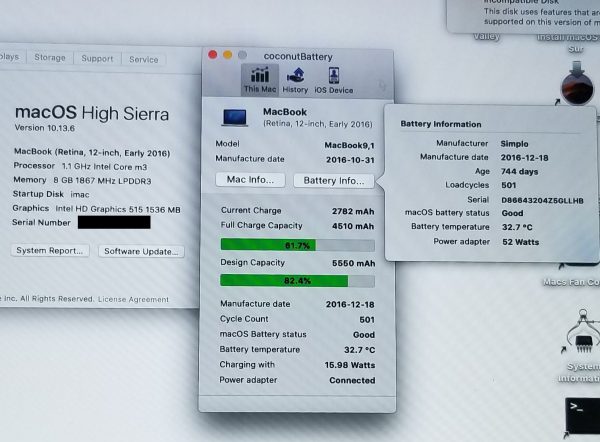Viewport: 600px width, 442px height.
Task: Switch to the Support tab
Action: pyautogui.click(x=97, y=59)
